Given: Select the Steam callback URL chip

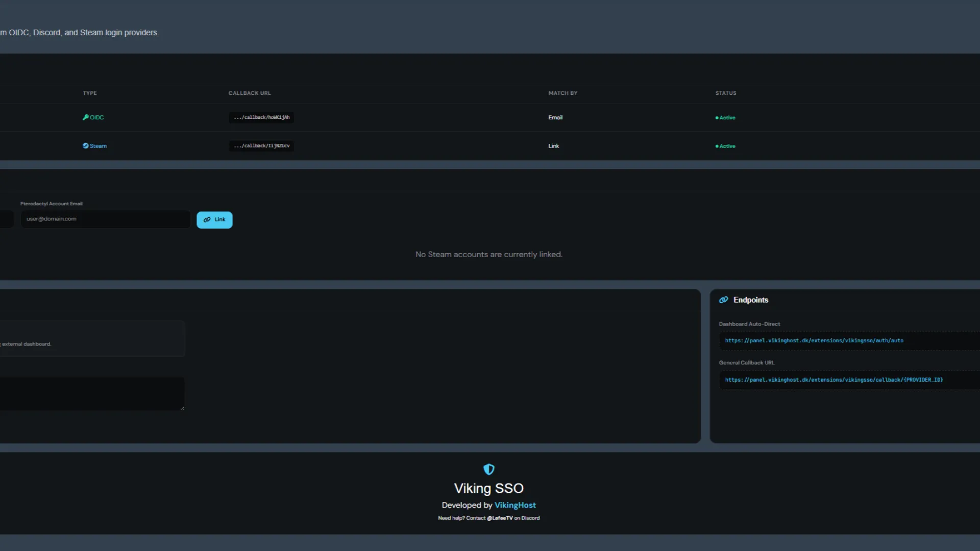Looking at the screenshot, I should 261,146.
